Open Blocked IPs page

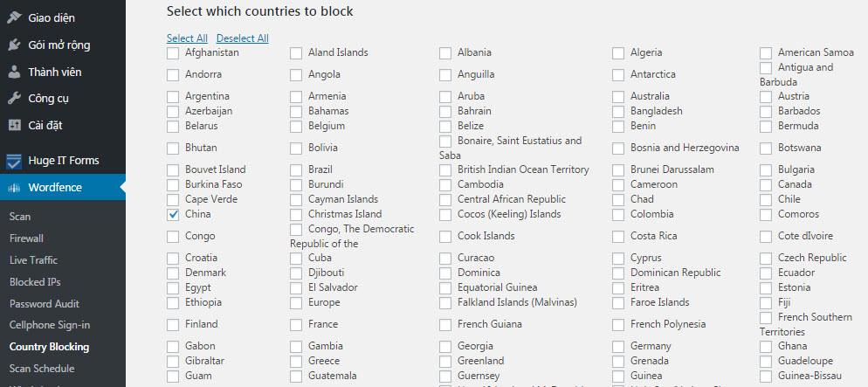(35, 281)
